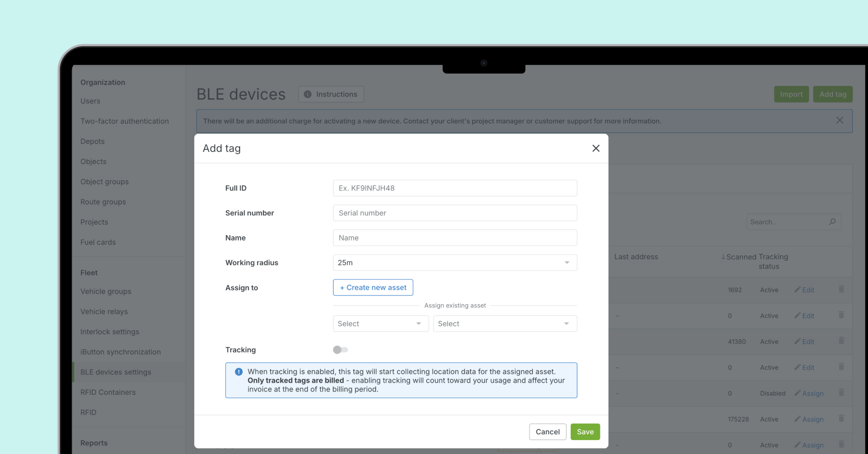Click the green Save button

click(585, 432)
